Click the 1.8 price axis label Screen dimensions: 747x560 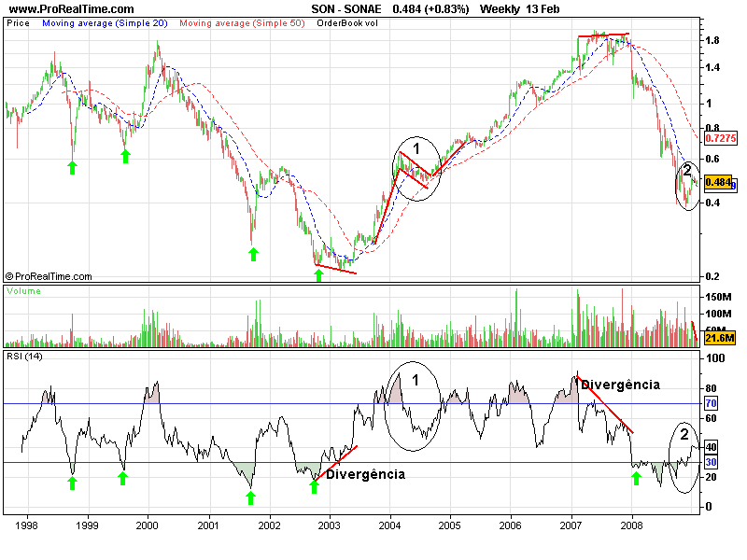tap(712, 40)
